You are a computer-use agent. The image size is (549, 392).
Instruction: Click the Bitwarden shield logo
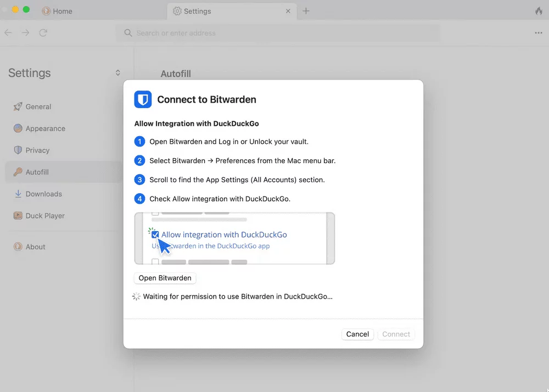[x=143, y=99]
